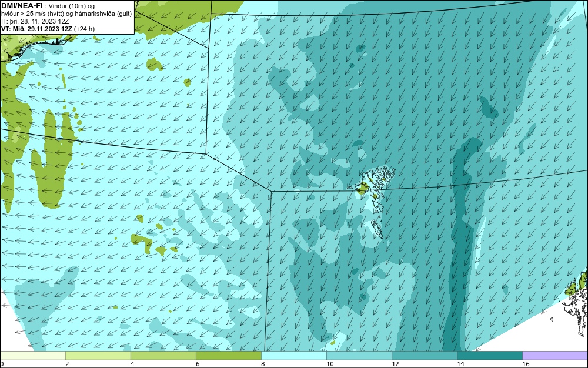Image resolution: width=588 pixels, height=368 pixels.
Task: Click the DMI/NEA-FI title text
Action: point(22,5)
